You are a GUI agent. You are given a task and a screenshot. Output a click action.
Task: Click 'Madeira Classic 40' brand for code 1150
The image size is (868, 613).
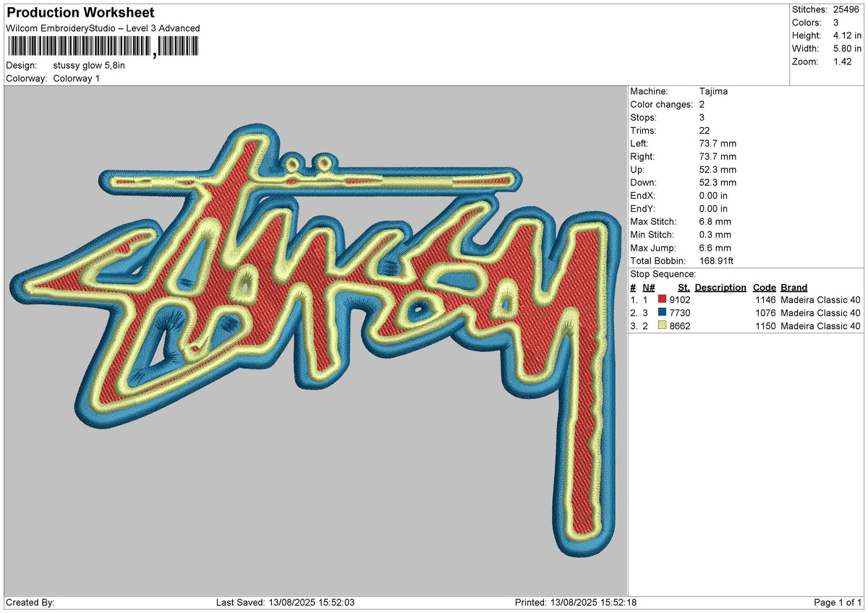820,326
